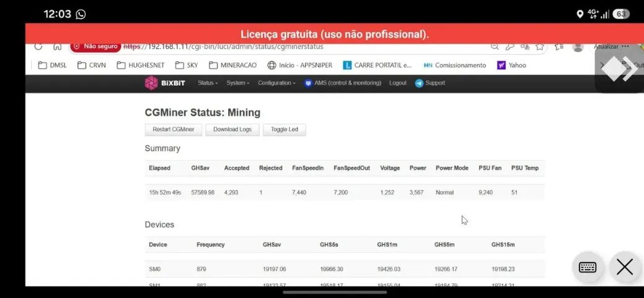Click the SM0 GHS5m value 19266.17
This screenshot has height=298, width=644.
pyautogui.click(x=446, y=269)
